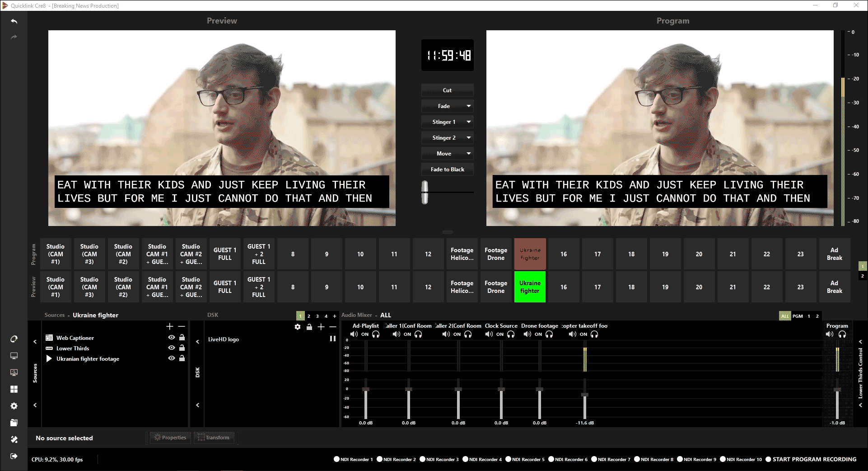Click headphones icon for Ad-Playlist channel

(376, 334)
